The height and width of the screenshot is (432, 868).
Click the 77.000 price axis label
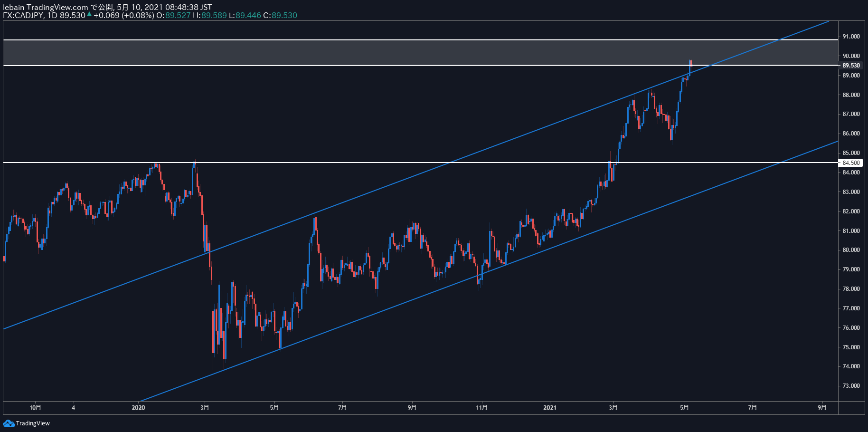click(851, 308)
